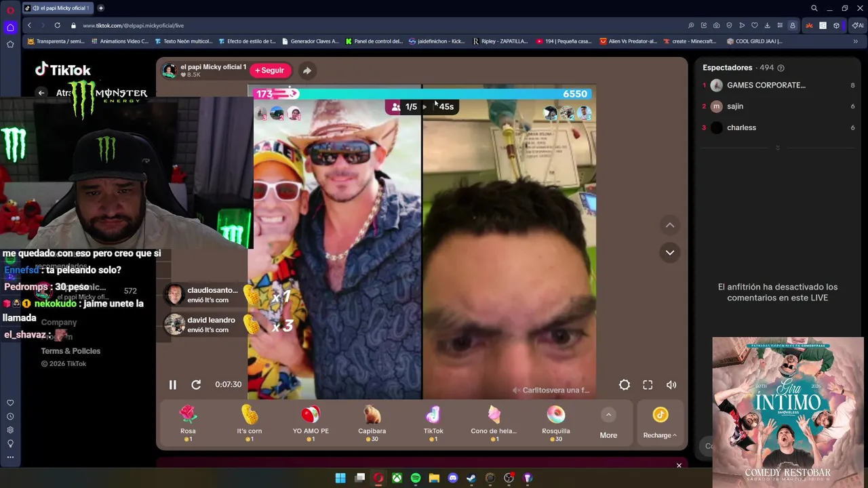The width and height of the screenshot is (868, 488).
Task: Open Animations Video C... bookmark
Action: click(x=119, y=41)
